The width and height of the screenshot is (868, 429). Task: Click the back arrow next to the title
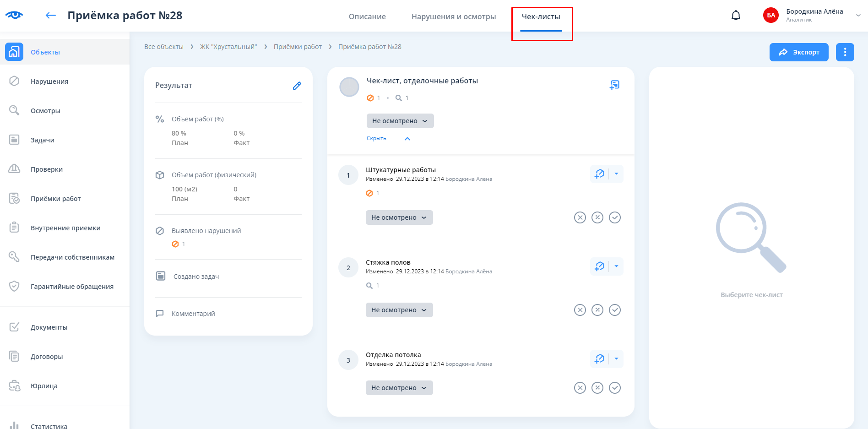click(x=50, y=16)
